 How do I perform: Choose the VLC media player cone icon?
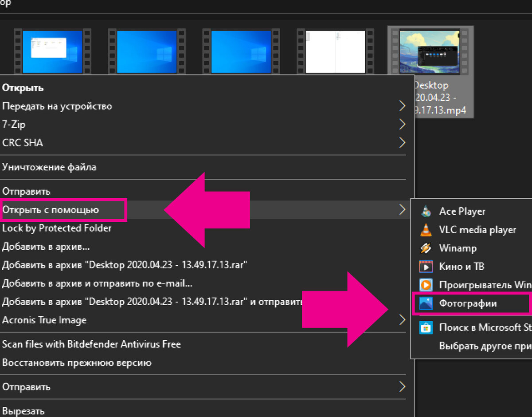click(x=426, y=230)
